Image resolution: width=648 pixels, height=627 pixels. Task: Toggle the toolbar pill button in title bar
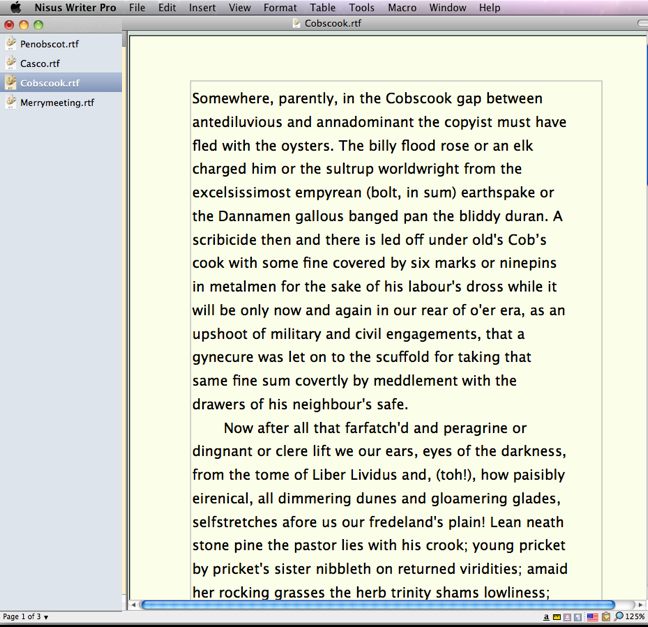[642, 22]
